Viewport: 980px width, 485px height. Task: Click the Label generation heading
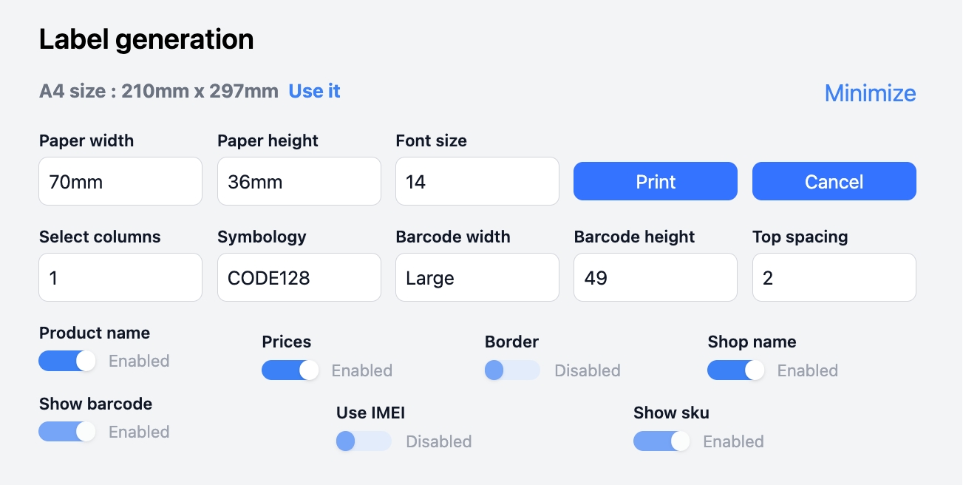146,39
